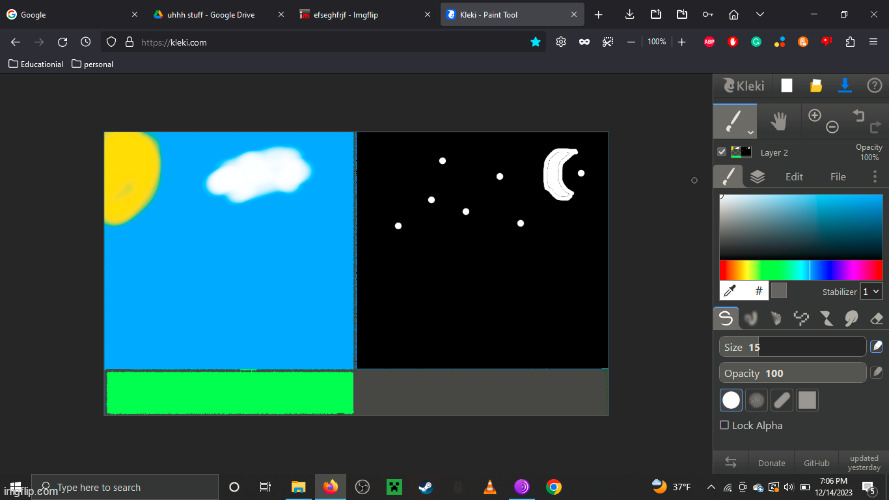
Task: Enable Lock Alpha checkbox
Action: tap(725, 425)
